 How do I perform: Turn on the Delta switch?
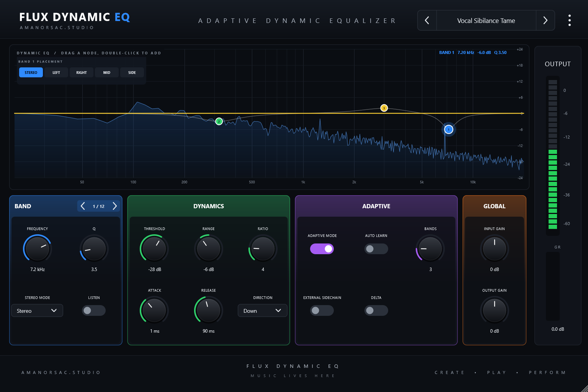[x=376, y=310]
